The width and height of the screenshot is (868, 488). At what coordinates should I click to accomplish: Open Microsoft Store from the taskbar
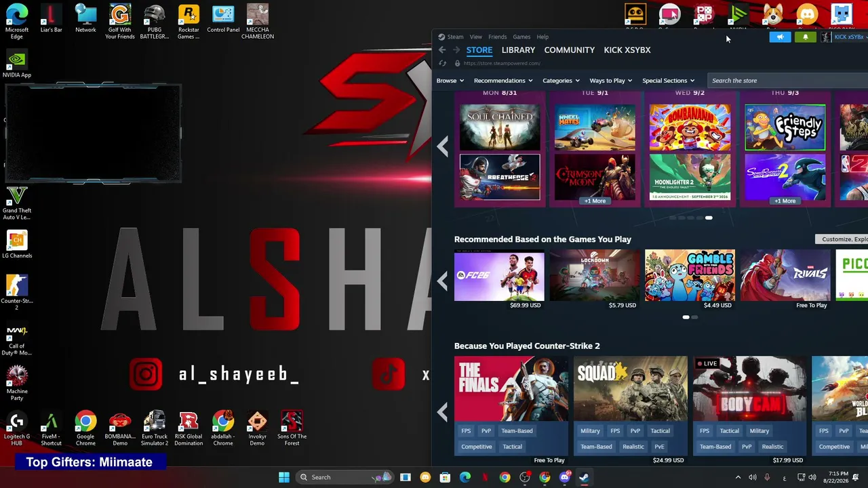[445, 477]
